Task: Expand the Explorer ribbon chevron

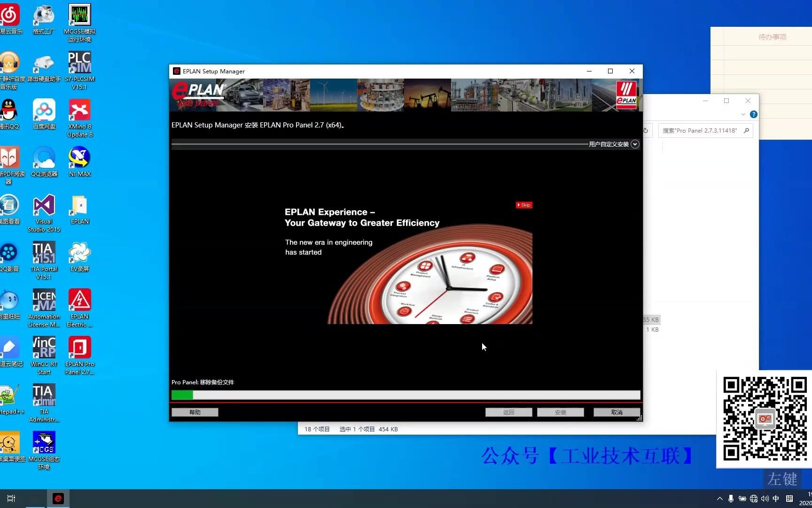Action: point(743,114)
